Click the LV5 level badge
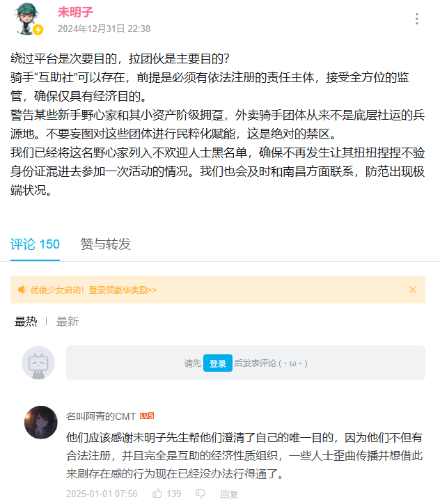 [147, 416]
